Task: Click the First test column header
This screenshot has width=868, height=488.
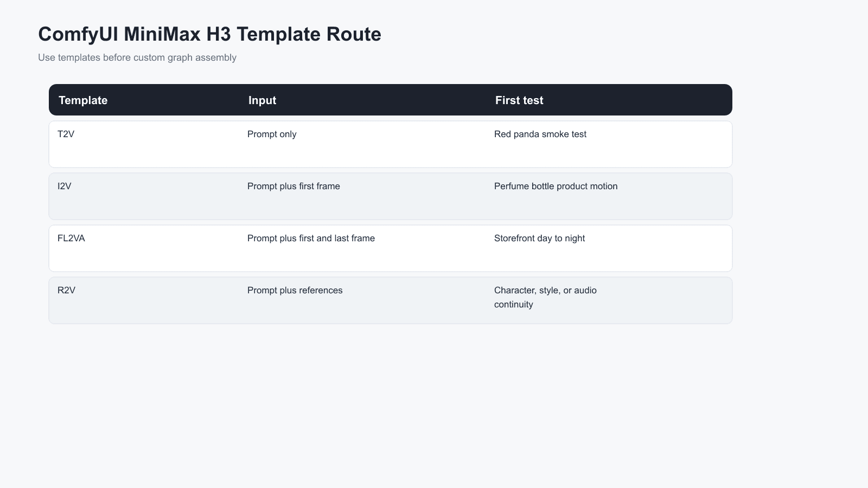Action: [519, 100]
